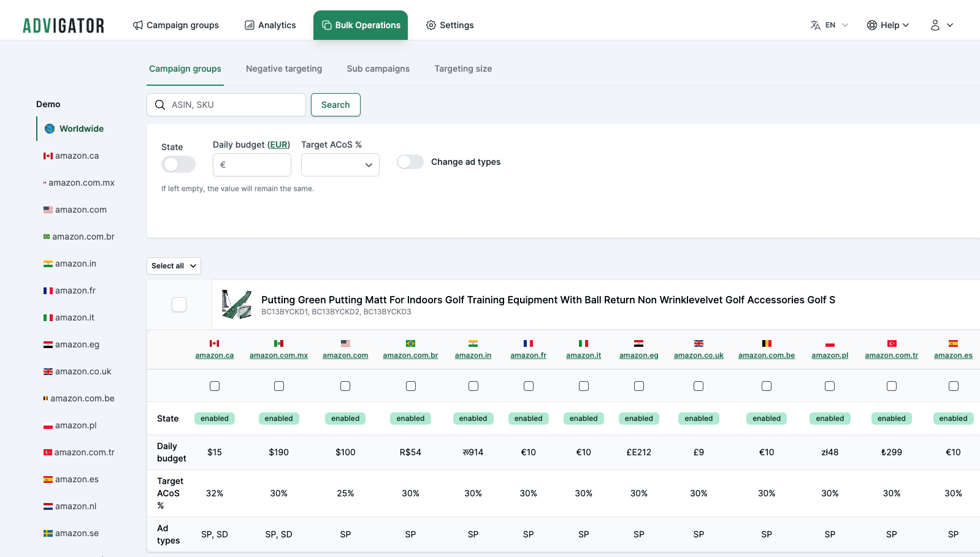
Task: Check the amazon.fr column checkbox
Action: tap(529, 386)
